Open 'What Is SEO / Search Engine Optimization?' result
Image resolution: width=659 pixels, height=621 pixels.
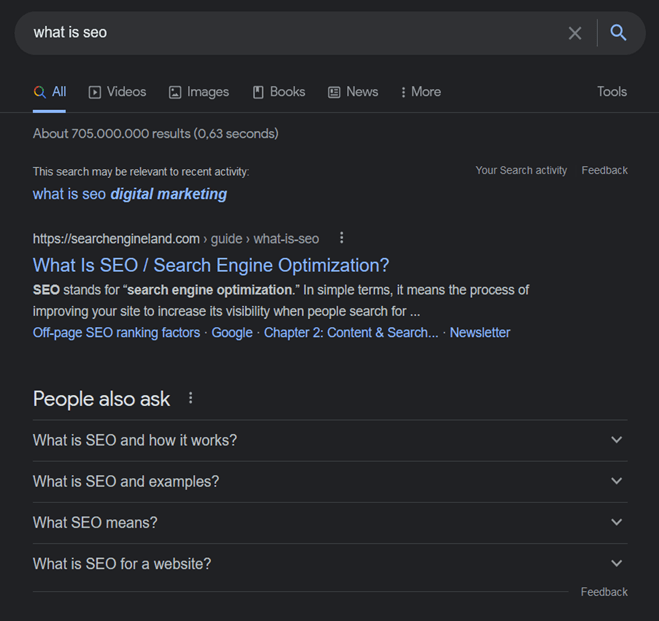(211, 265)
